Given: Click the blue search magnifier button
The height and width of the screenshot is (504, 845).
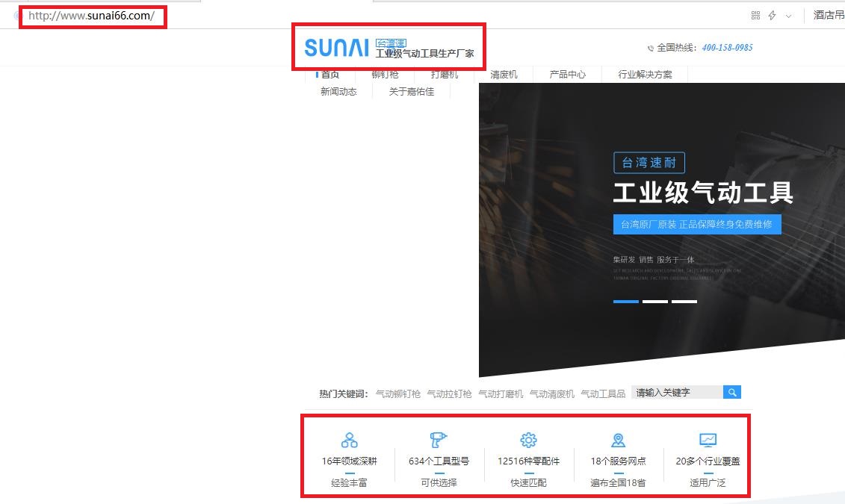Looking at the screenshot, I should (732, 393).
